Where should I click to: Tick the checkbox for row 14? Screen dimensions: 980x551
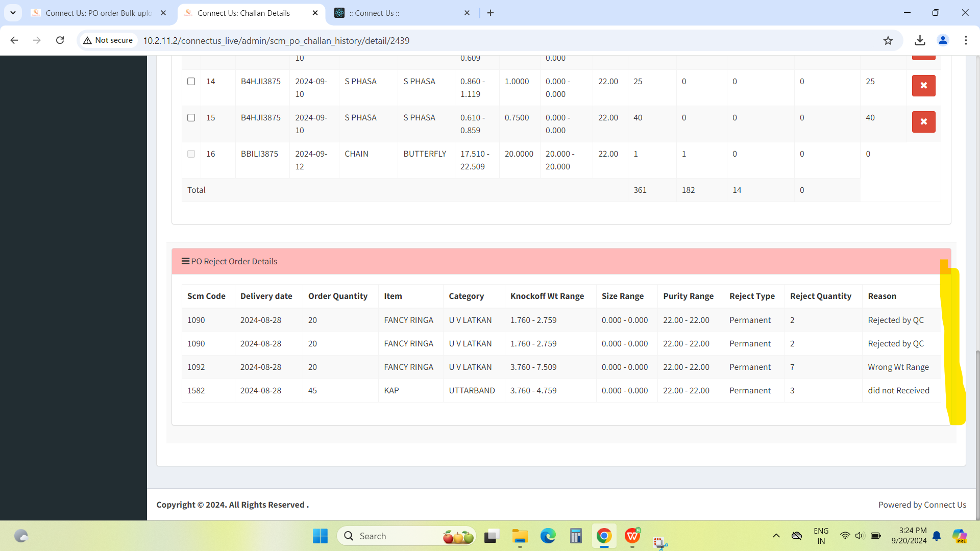(x=191, y=81)
